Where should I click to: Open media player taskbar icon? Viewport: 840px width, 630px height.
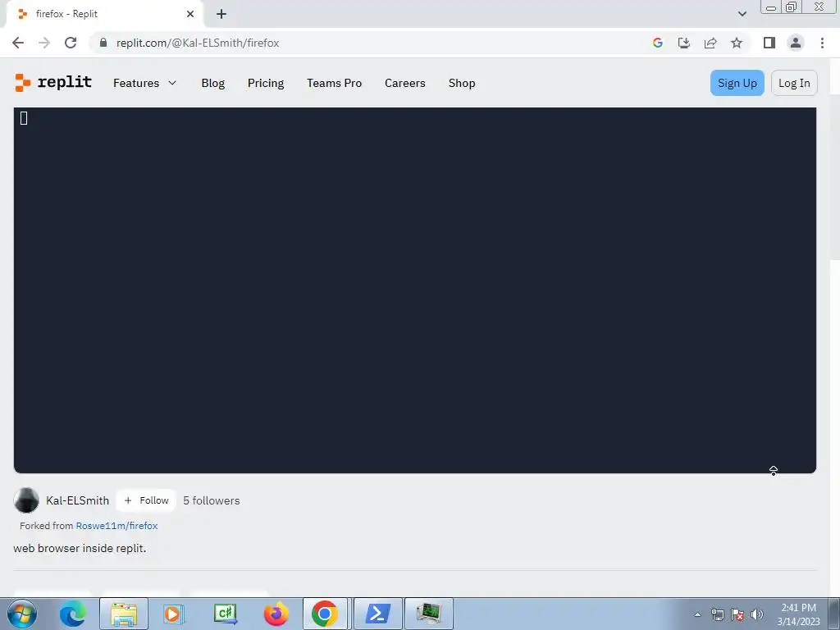tap(174, 614)
